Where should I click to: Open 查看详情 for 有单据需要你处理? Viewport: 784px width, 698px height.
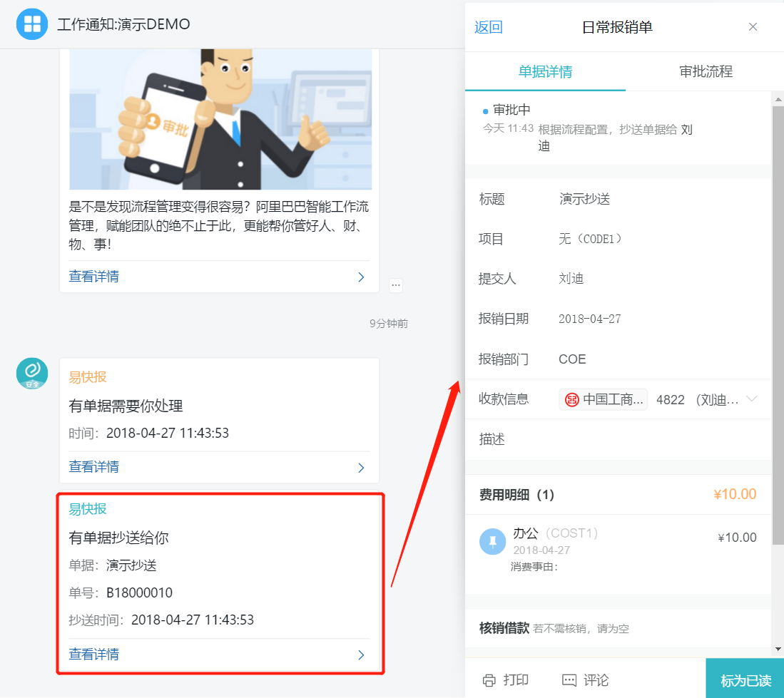pos(94,467)
